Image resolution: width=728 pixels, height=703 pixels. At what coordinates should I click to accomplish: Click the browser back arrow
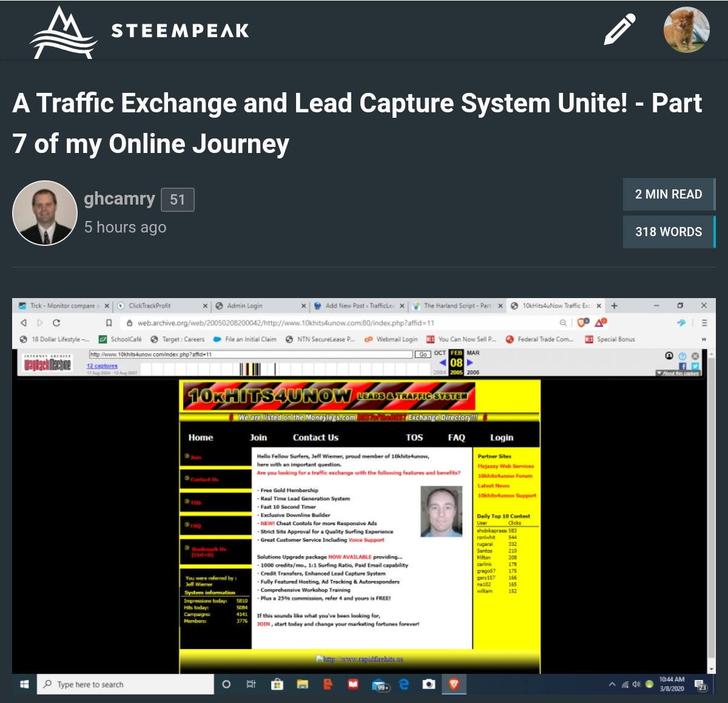(24, 323)
